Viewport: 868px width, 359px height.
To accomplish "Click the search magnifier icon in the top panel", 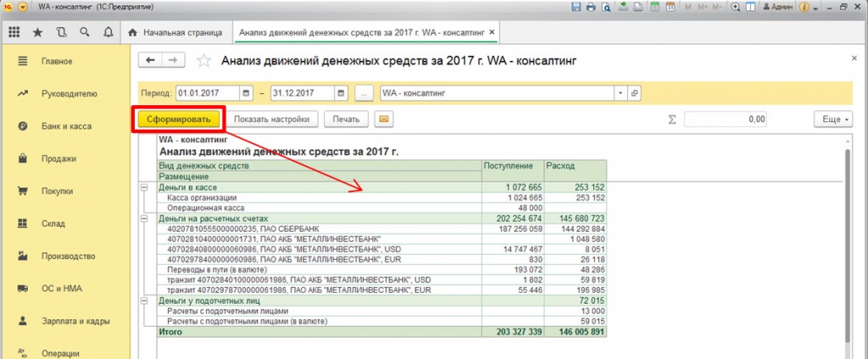I will coord(85,32).
